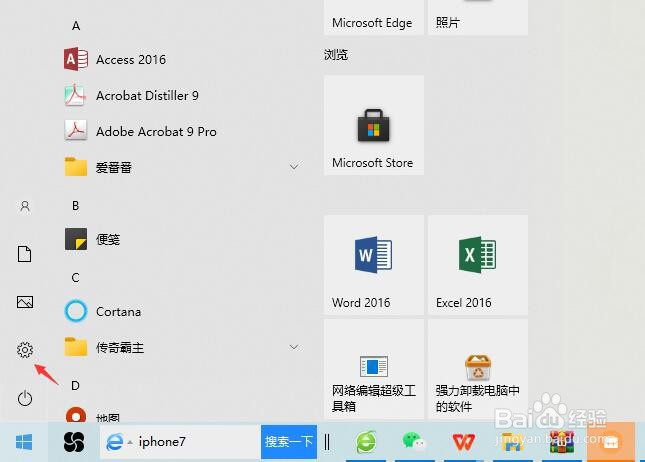Jump to letter A section header
Viewport: 645px width, 462px height.
[x=76, y=26]
